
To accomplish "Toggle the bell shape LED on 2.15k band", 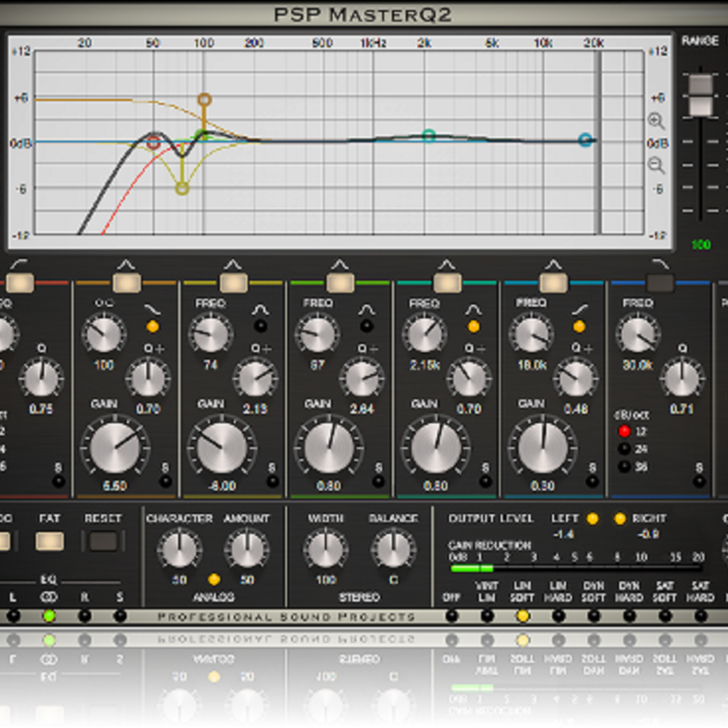I will 473,326.
